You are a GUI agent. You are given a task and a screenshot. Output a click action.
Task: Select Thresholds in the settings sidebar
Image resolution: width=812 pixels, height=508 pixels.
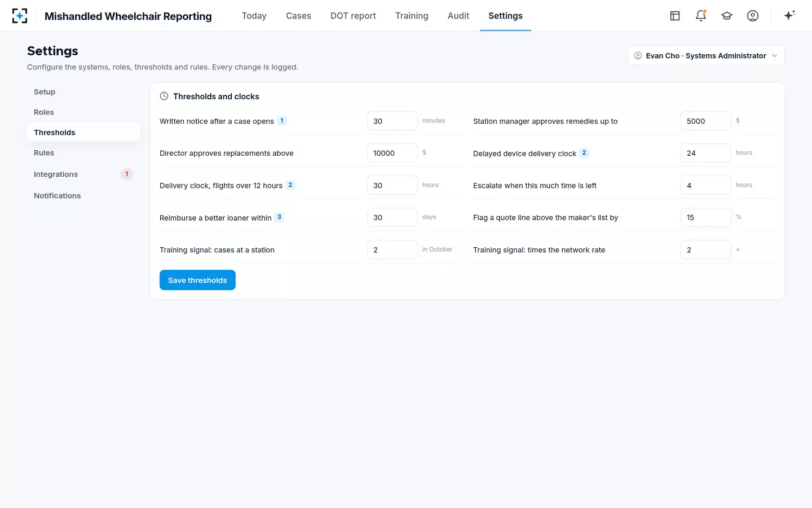83,133
